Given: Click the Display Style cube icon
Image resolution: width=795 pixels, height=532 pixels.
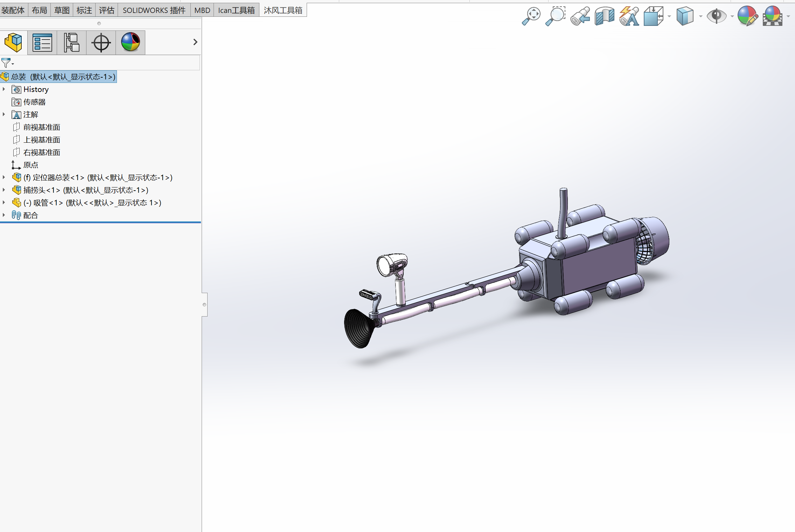Looking at the screenshot, I should click(x=685, y=16).
